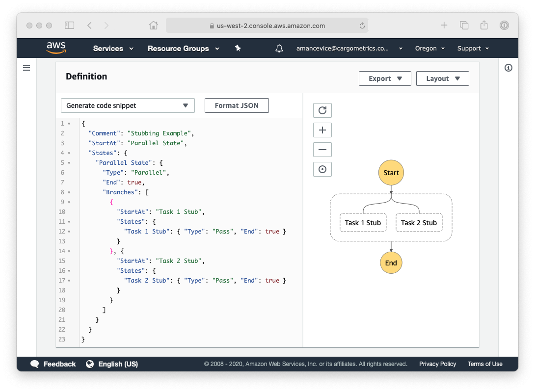Open a new browser tab
535x392 pixels.
[x=444, y=25]
